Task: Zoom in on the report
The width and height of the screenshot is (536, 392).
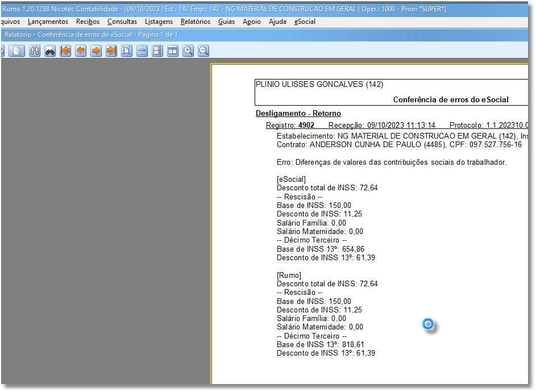Action: [x=188, y=51]
